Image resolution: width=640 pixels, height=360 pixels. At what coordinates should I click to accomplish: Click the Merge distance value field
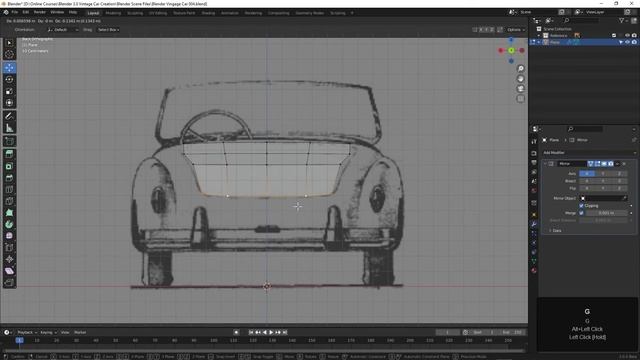tap(606, 213)
